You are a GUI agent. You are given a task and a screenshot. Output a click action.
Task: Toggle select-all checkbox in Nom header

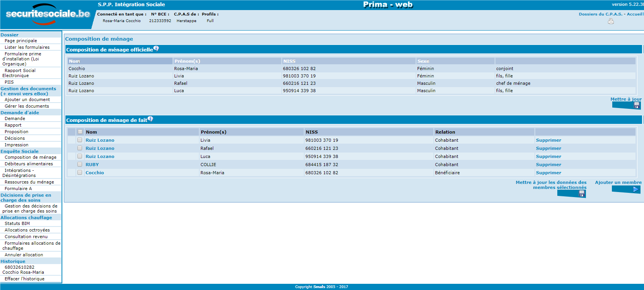point(80,132)
